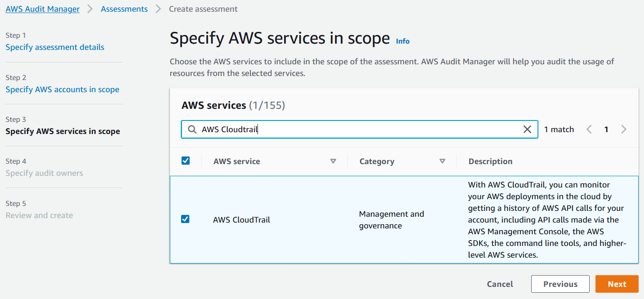Open AWS Audit Manager breadcrumb link
This screenshot has width=644, height=299.
[x=43, y=9]
